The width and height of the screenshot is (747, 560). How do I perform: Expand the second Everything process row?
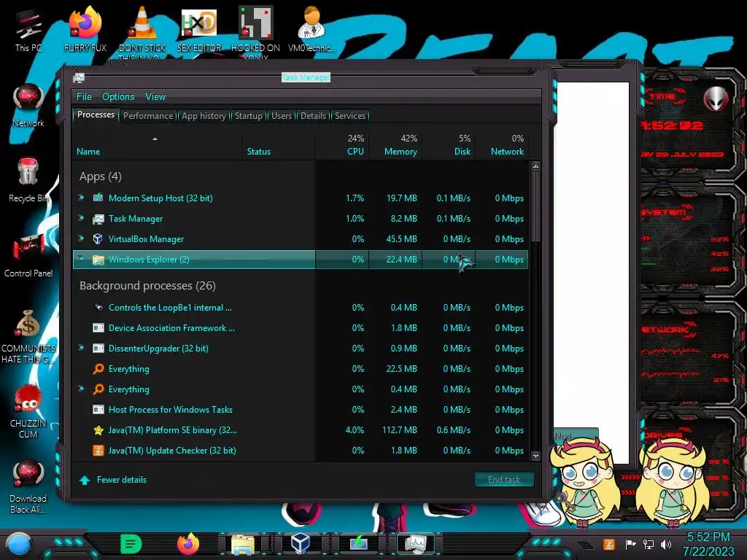(x=82, y=389)
